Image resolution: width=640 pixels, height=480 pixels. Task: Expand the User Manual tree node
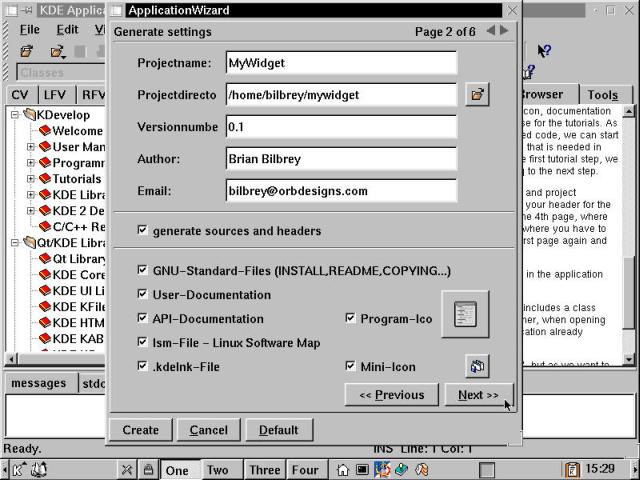point(31,147)
